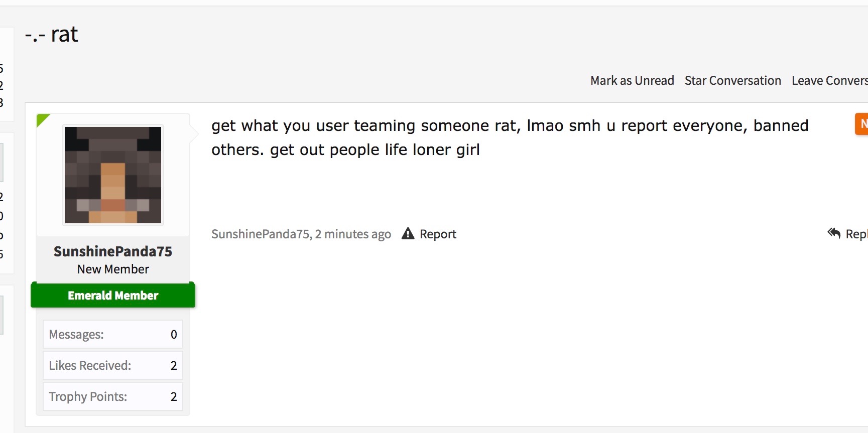
Task: Open the SunshinePanda75 username profile link
Action: [x=113, y=251]
